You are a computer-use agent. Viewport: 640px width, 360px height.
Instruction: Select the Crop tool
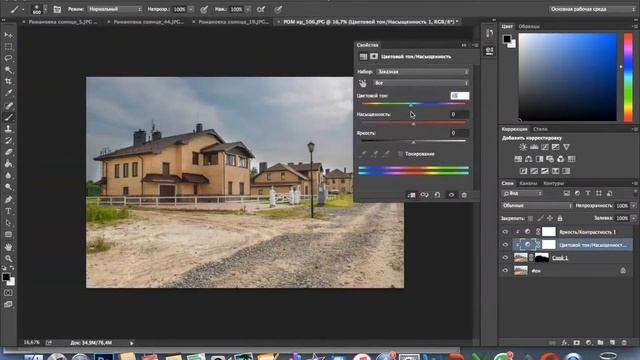point(8,81)
